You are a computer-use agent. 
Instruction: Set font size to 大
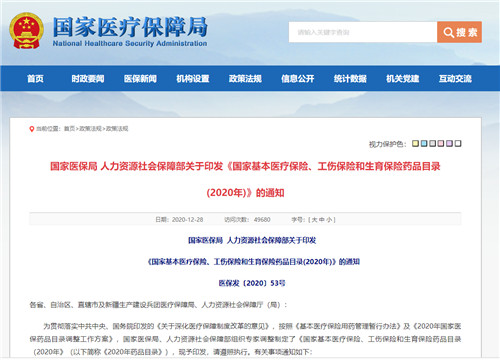click(314, 220)
